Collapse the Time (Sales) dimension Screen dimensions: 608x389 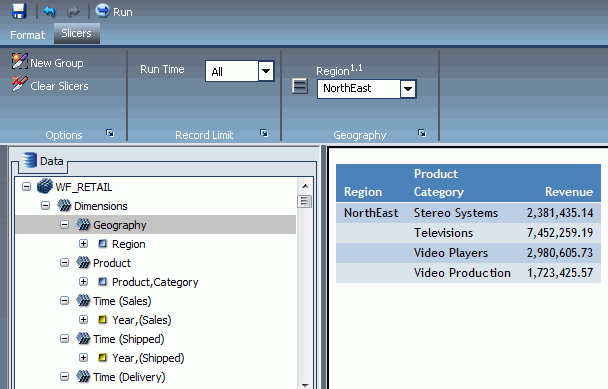[64, 301]
